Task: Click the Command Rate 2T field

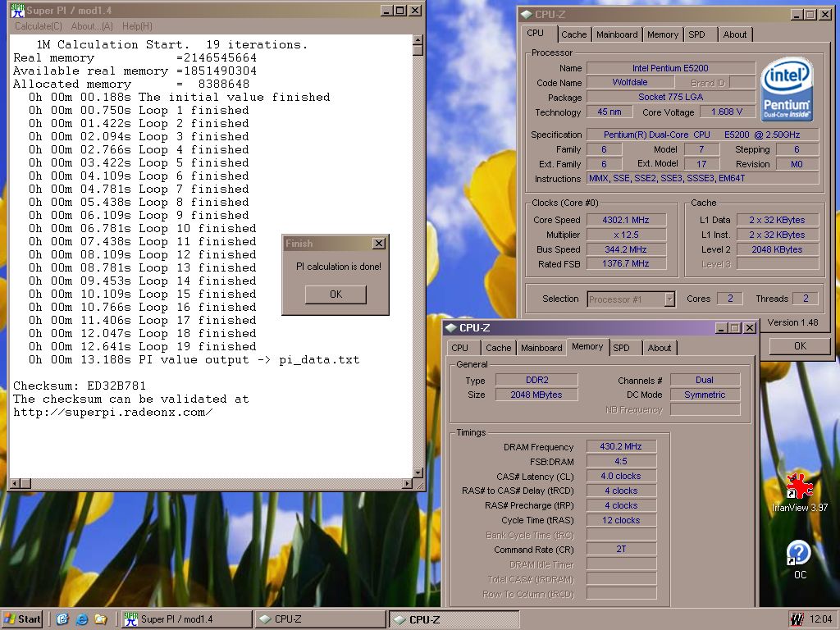Action: [621, 549]
